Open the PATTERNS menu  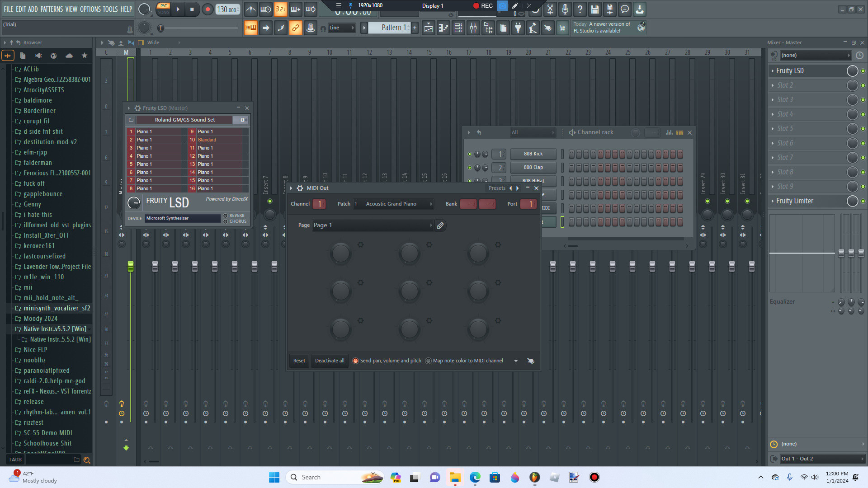(52, 9)
